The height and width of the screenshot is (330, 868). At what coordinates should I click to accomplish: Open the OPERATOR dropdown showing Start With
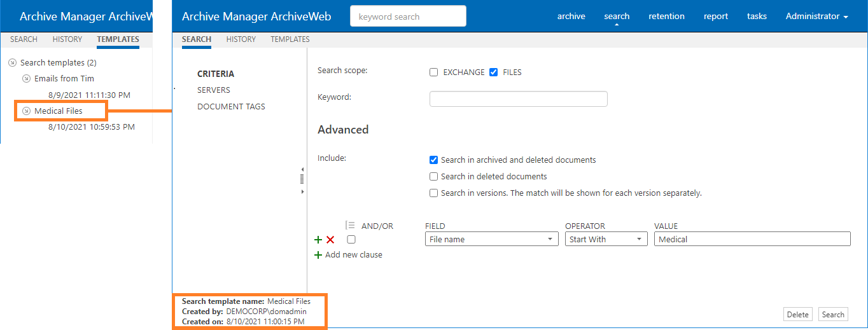606,239
